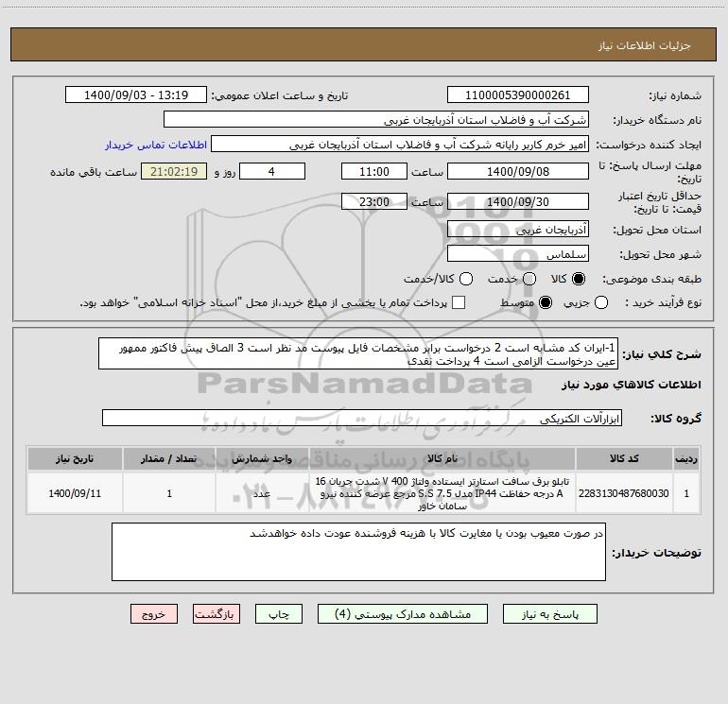Click the unit cell عدد

point(262,493)
